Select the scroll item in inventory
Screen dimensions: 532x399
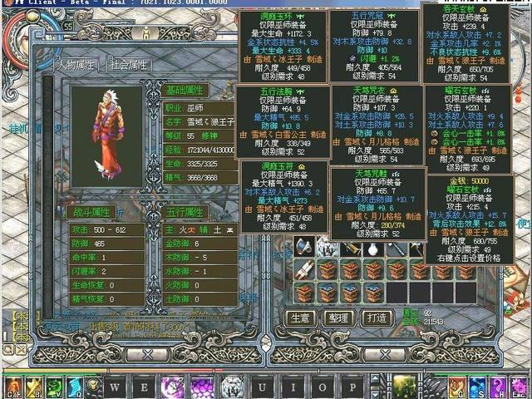click(x=303, y=270)
